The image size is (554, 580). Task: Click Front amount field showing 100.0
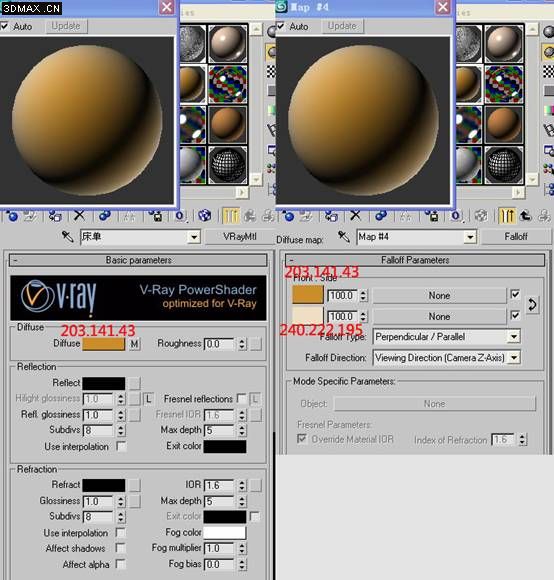coord(343,296)
